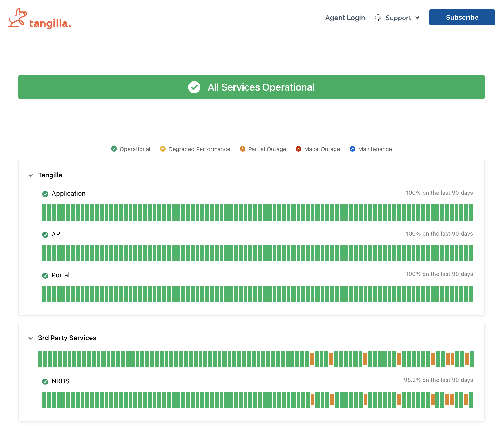The width and height of the screenshot is (504, 426).
Task: Click the All Services Operational banner
Action: (x=251, y=87)
